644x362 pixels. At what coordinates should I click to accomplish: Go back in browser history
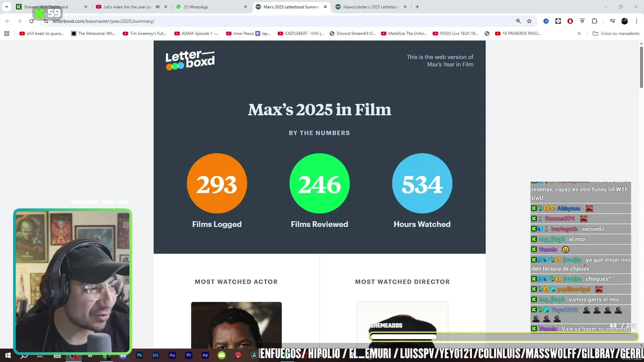point(8,21)
